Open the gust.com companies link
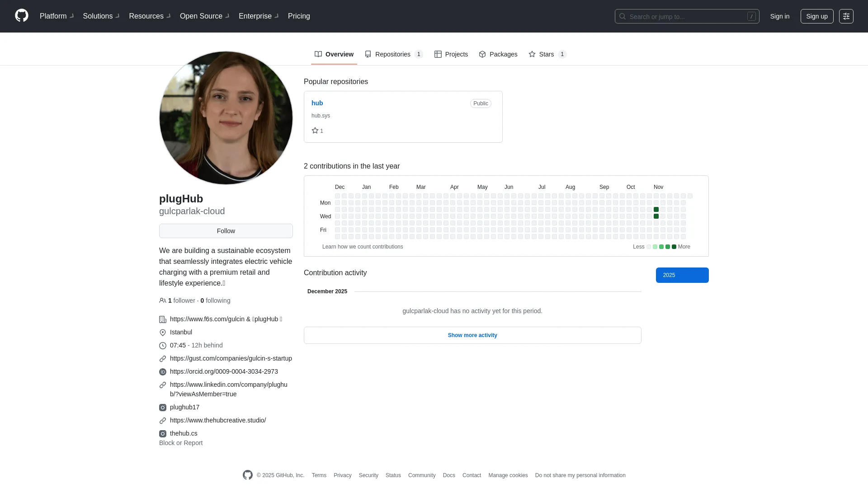 click(x=231, y=358)
